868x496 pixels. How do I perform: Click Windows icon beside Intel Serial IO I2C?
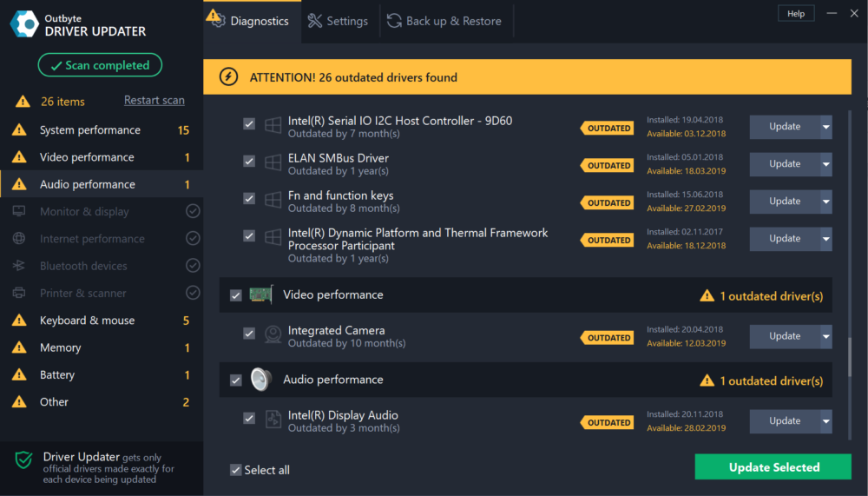(x=273, y=125)
